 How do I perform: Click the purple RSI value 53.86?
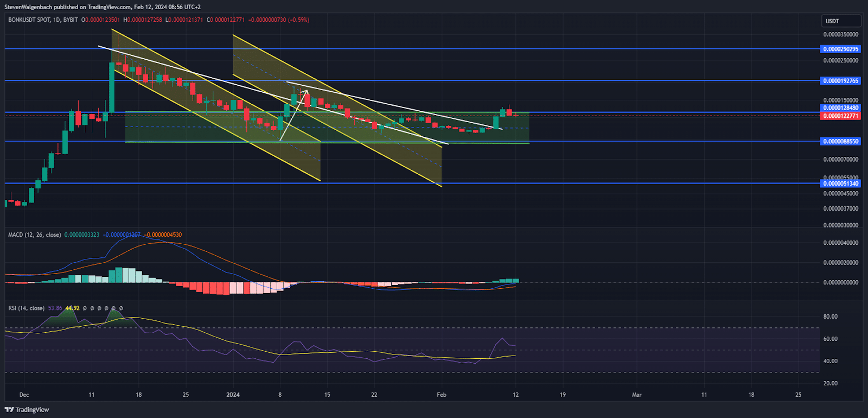[x=55, y=308]
